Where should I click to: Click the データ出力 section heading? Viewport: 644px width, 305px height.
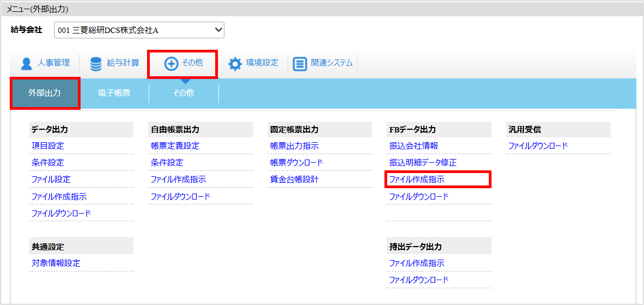49,130
